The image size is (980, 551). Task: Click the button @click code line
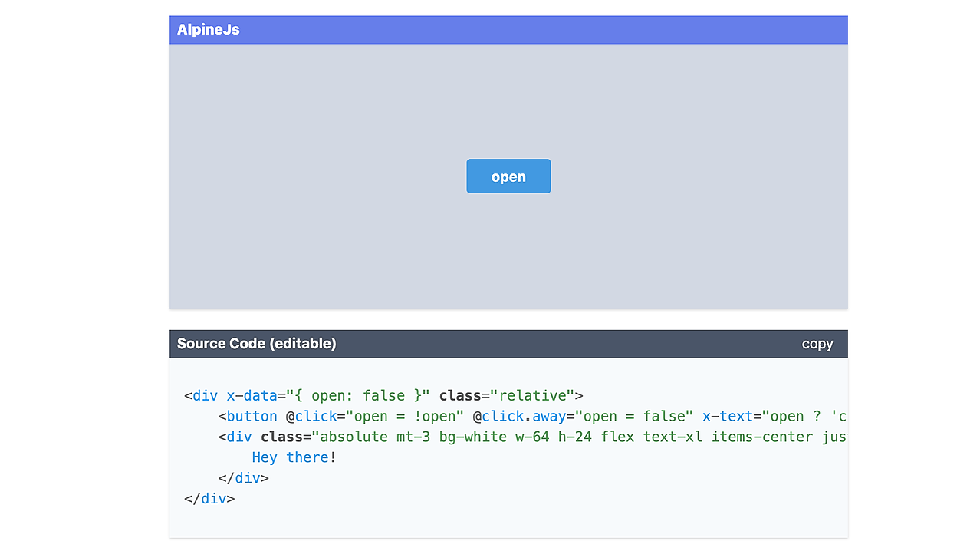[532, 417]
